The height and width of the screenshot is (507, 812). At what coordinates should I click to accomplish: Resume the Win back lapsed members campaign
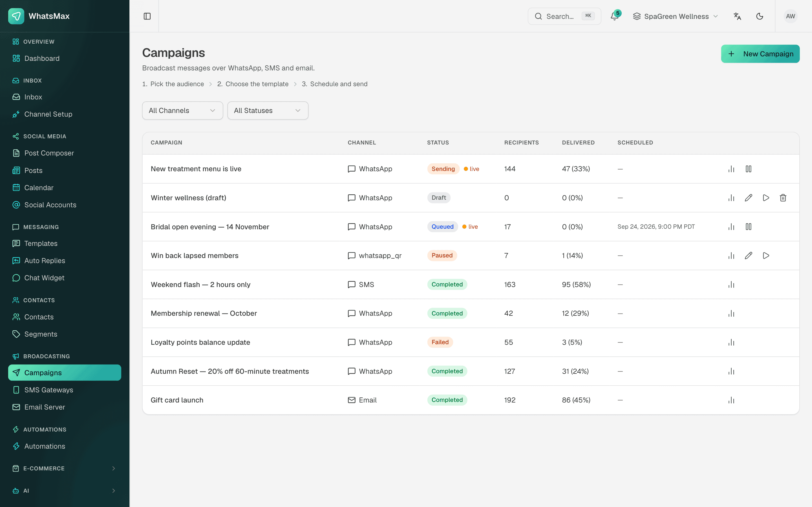pyautogui.click(x=766, y=255)
